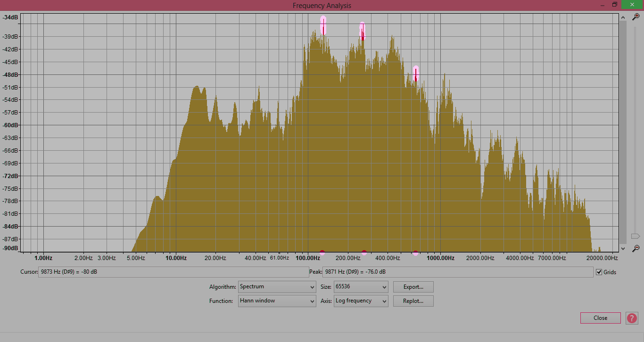Screen dimensions: 644x342
Task: Open the Size dropdown set to 65536
Action: [x=361, y=287]
